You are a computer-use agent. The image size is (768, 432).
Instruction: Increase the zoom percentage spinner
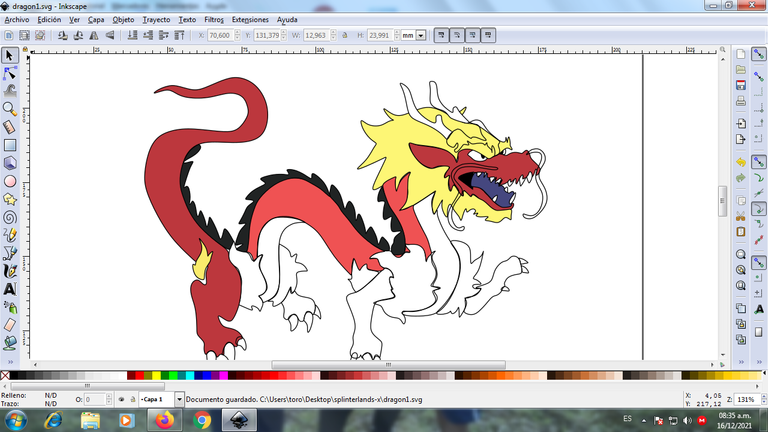(x=764, y=397)
